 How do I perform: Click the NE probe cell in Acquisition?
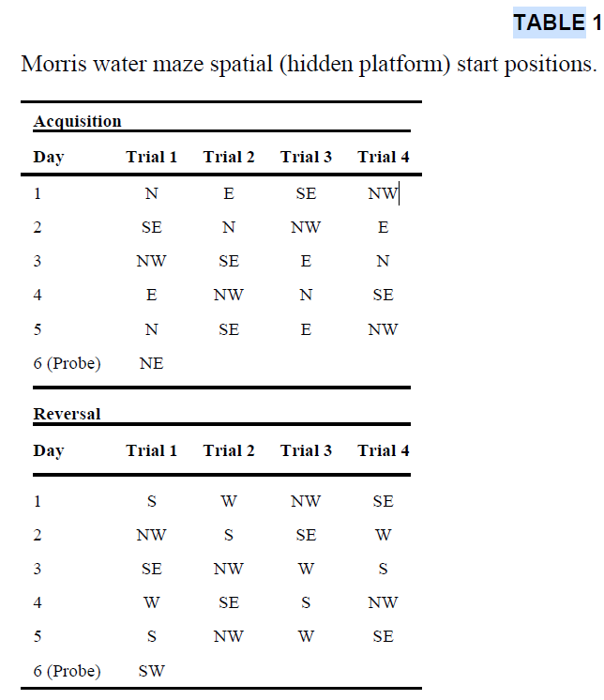(x=151, y=363)
